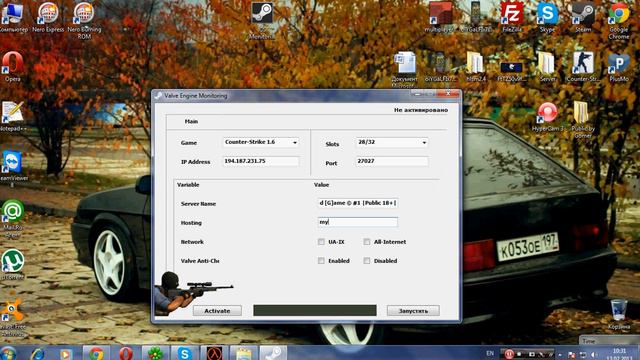Open the Game dropdown (Counter-Strike 1.6)

click(x=260, y=142)
